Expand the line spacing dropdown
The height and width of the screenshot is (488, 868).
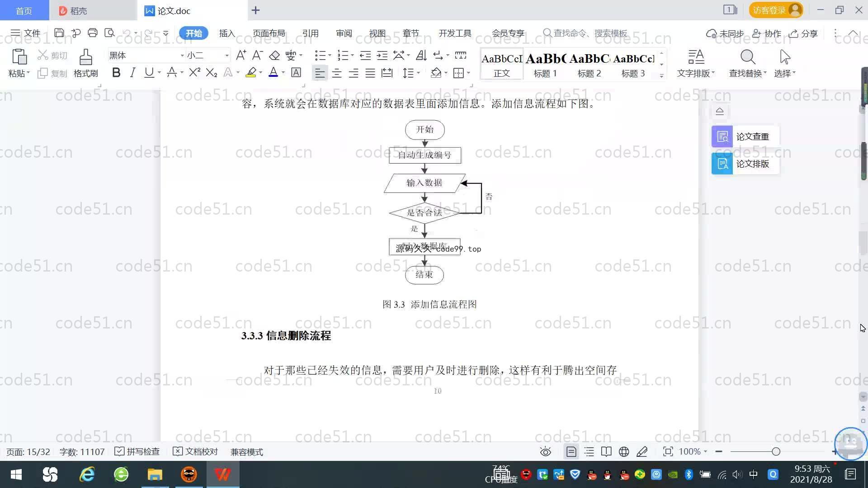(419, 73)
